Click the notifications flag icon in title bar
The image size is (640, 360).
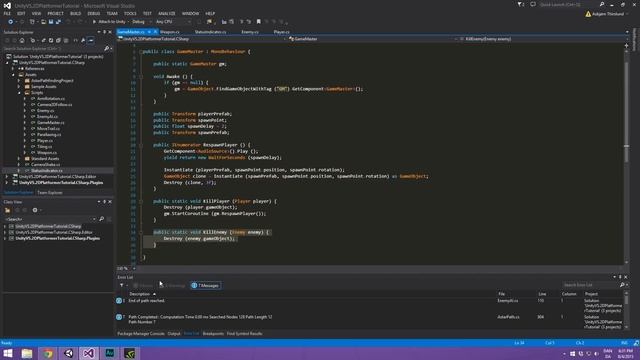pyautogui.click(x=520, y=4)
